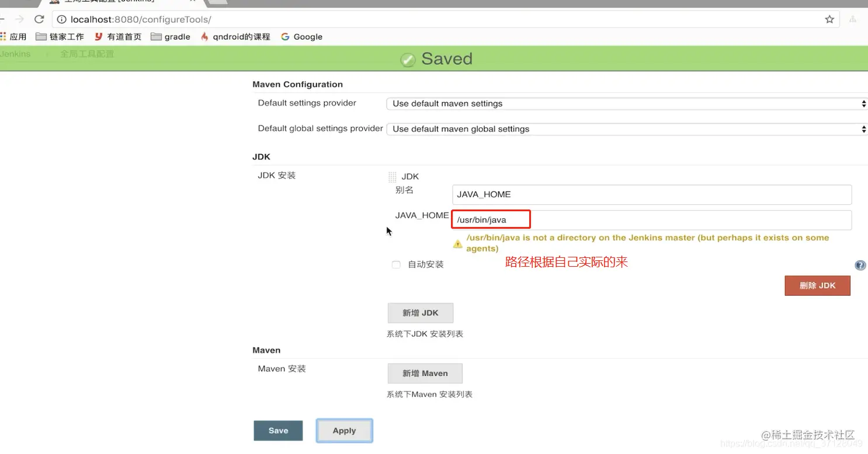Click the 删除 JDK button
This screenshot has width=868, height=454.
click(817, 286)
